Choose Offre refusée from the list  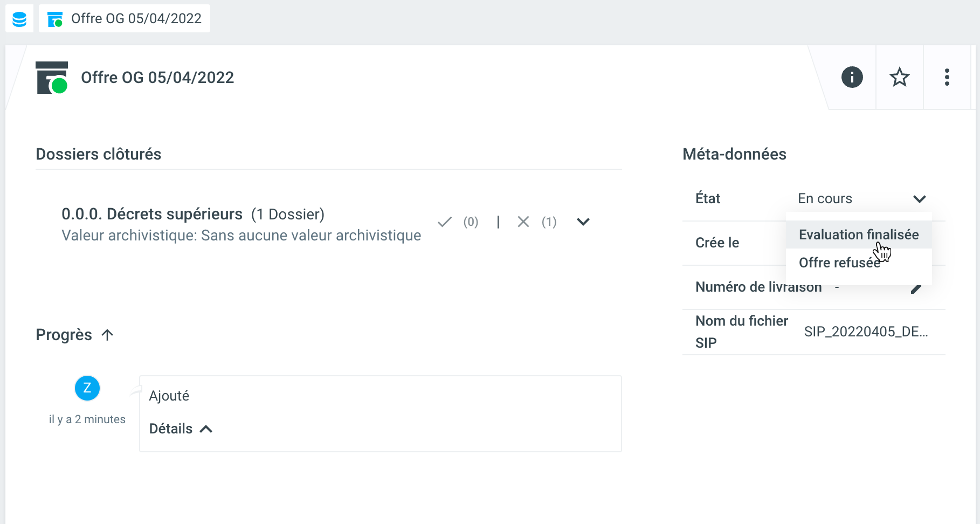point(839,263)
